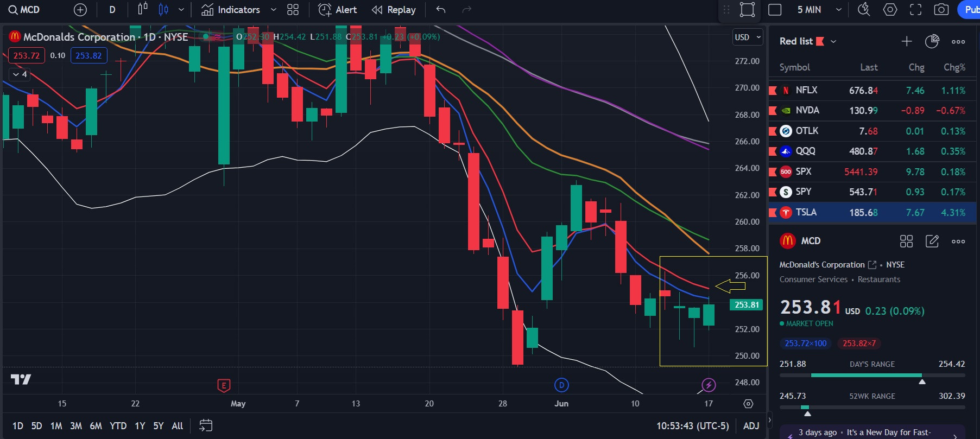Click the buy price 253.82 button

pyautogui.click(x=88, y=55)
